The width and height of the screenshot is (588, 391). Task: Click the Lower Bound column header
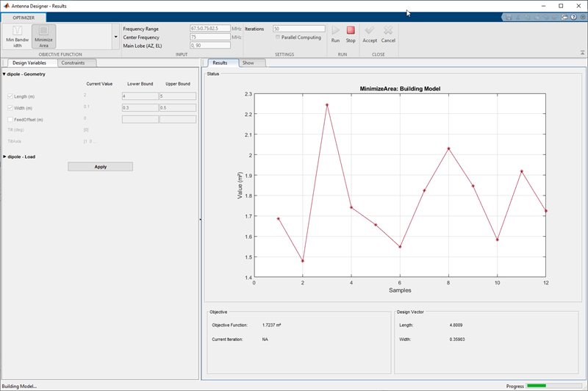tap(140, 84)
